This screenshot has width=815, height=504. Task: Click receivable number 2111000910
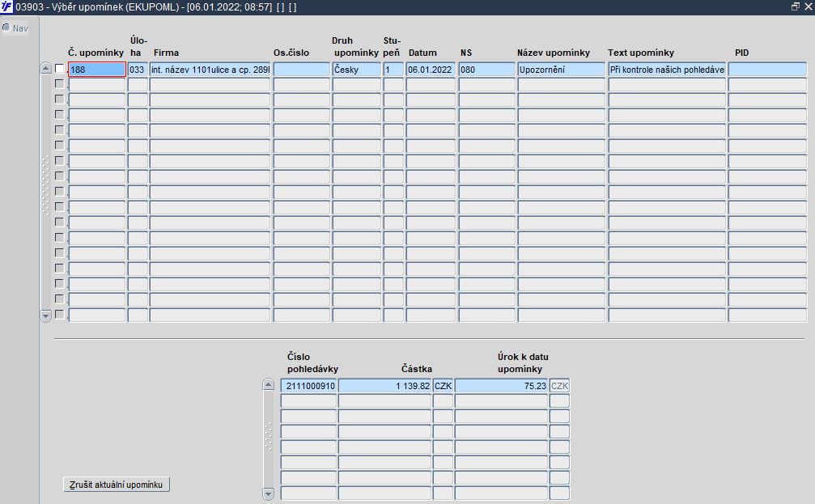(x=308, y=386)
